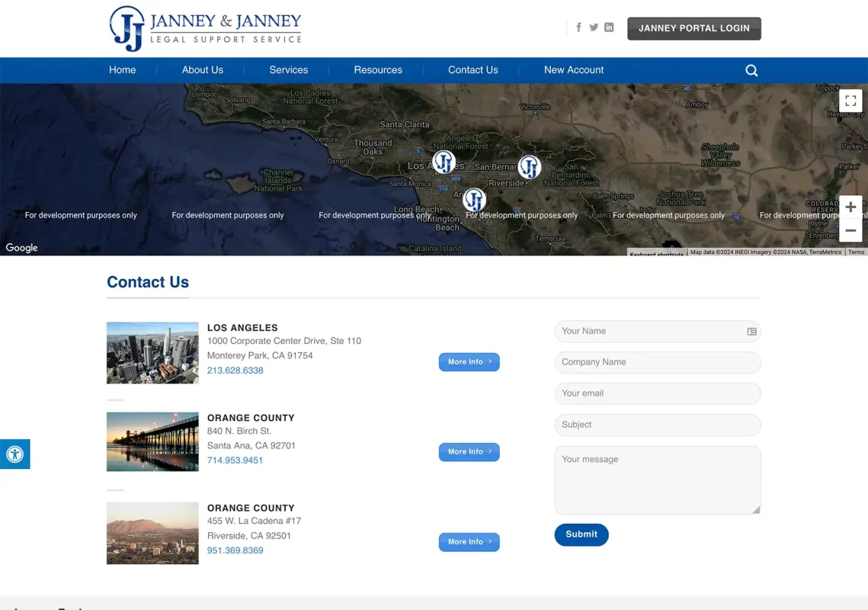Select the Los Angeles office map marker
The height and width of the screenshot is (610, 868).
[x=444, y=162]
